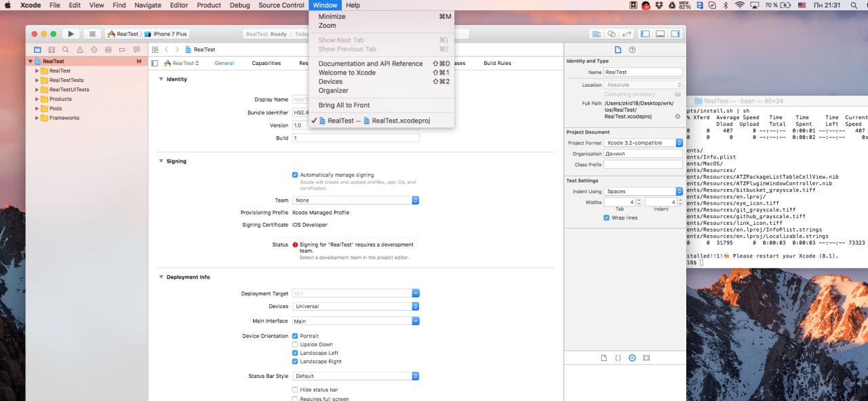The height and width of the screenshot is (401, 868).
Task: Open the Devices Universal dropdown
Action: pos(355,306)
